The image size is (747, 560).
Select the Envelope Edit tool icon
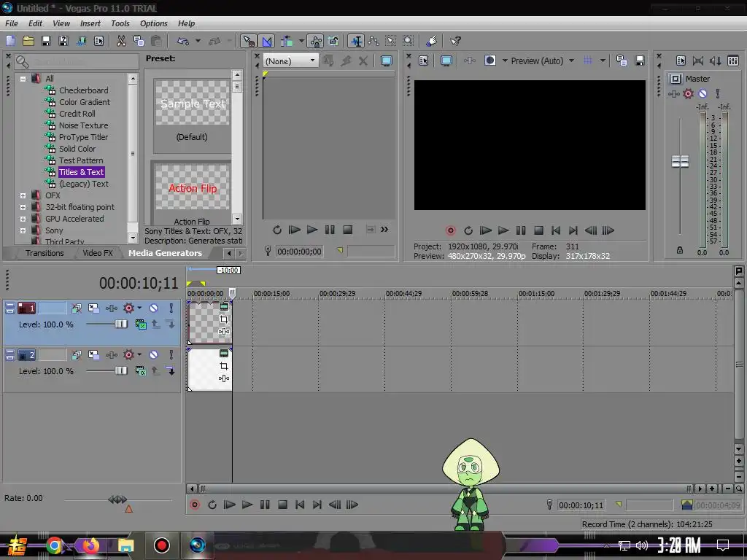click(x=373, y=41)
